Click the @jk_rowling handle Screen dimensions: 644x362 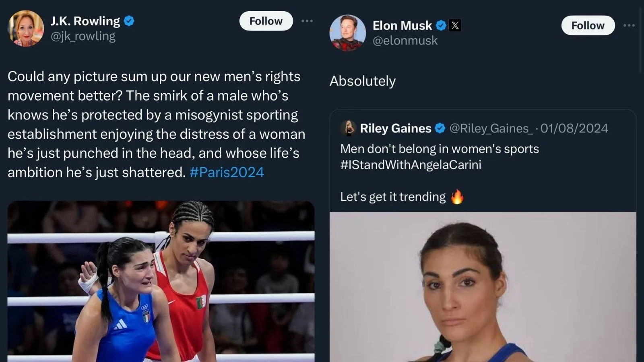(83, 36)
